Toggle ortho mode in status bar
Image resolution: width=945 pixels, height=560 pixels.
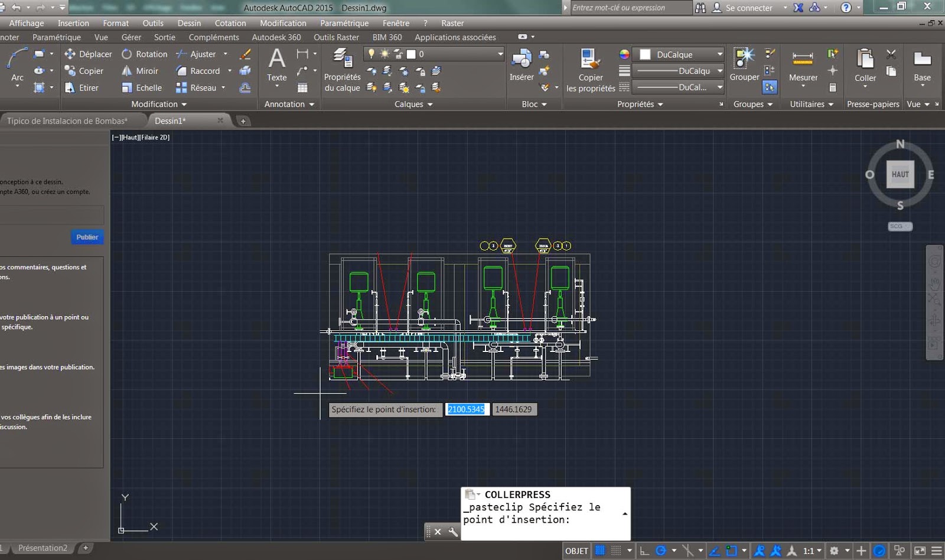[x=644, y=551]
